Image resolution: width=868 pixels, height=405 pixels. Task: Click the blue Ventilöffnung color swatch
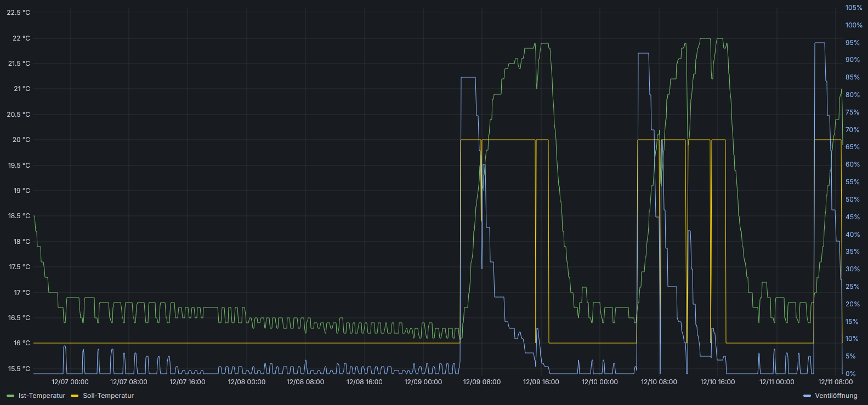(807, 396)
